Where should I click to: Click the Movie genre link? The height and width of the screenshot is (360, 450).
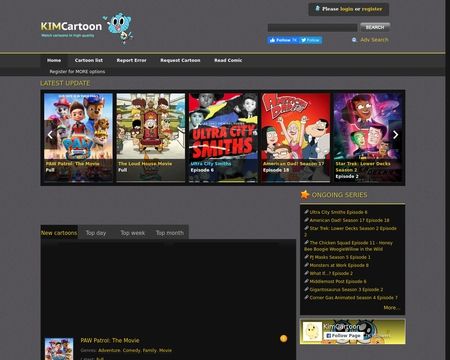(165, 350)
